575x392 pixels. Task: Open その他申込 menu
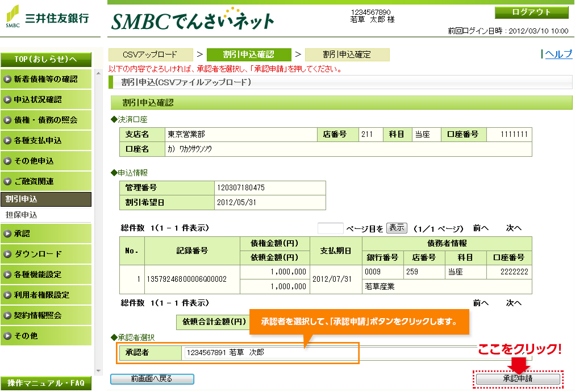coord(46,161)
